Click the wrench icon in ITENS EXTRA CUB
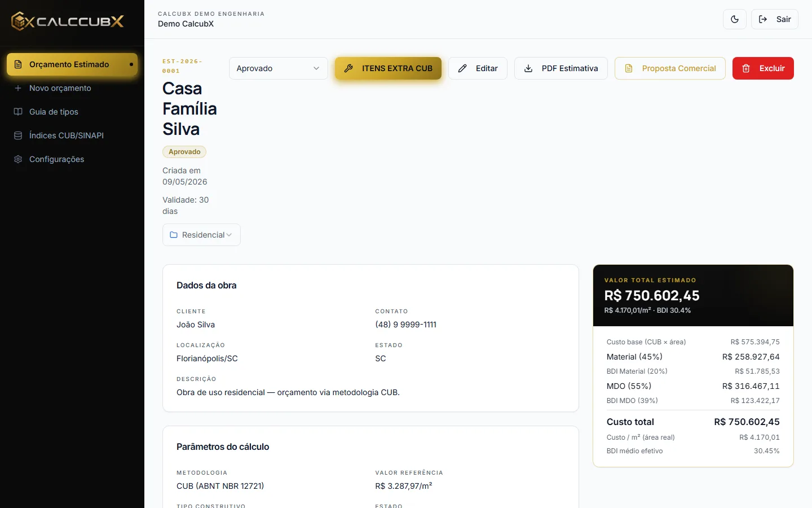This screenshot has width=812, height=508. 348,68
